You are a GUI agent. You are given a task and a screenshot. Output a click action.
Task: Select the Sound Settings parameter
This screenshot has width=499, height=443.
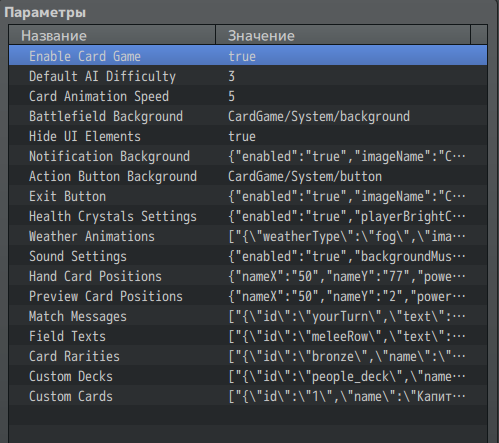248,255
